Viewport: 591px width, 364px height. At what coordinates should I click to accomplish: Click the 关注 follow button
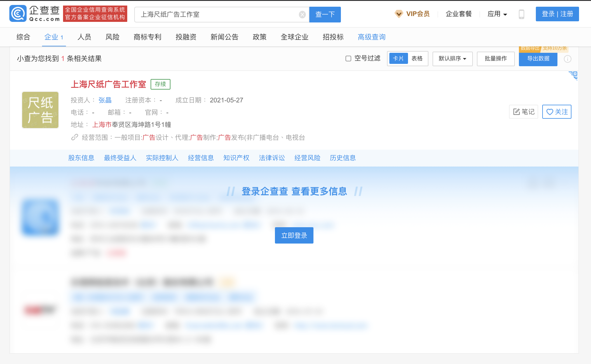(557, 112)
